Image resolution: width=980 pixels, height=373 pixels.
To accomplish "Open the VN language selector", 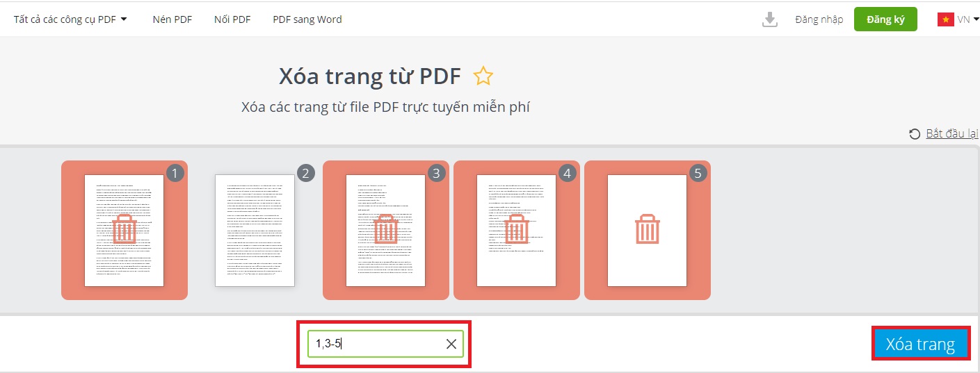I will pyautogui.click(x=958, y=19).
